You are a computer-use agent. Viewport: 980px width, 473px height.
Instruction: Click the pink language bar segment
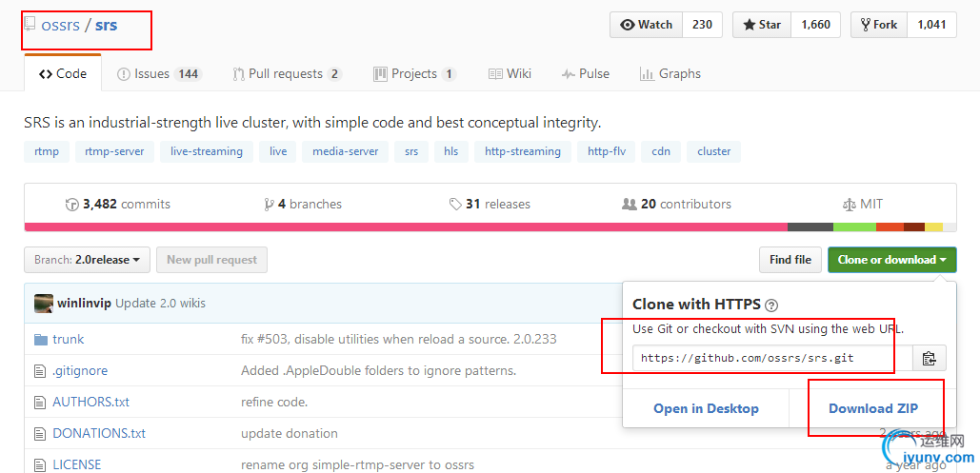406,227
